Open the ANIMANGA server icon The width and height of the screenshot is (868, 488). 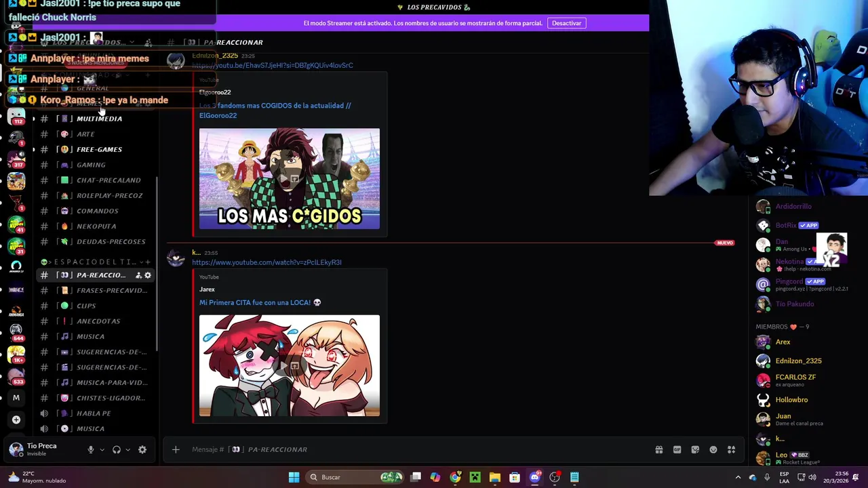click(16, 311)
